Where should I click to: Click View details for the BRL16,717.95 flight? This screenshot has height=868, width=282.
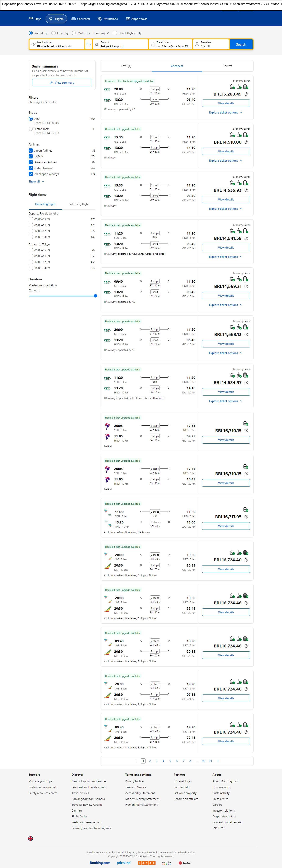[x=226, y=526]
